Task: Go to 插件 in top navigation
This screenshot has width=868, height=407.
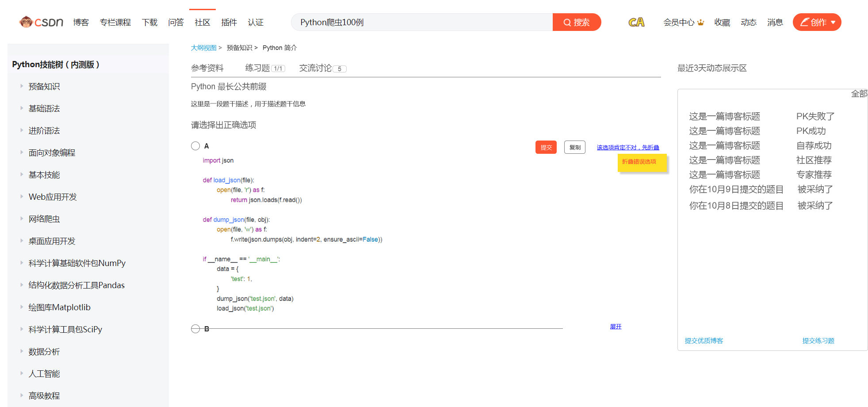Action: tap(229, 22)
